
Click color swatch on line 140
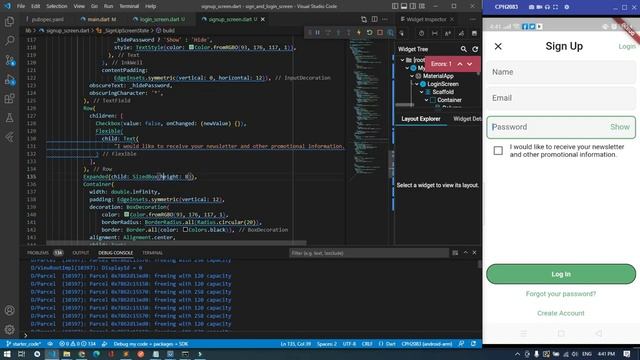[127, 214]
